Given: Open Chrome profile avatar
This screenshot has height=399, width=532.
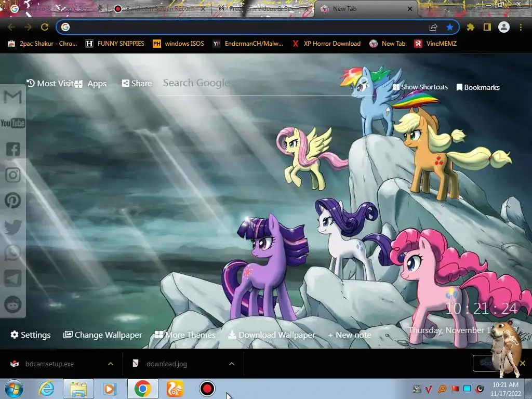Looking at the screenshot, I should pos(504,27).
